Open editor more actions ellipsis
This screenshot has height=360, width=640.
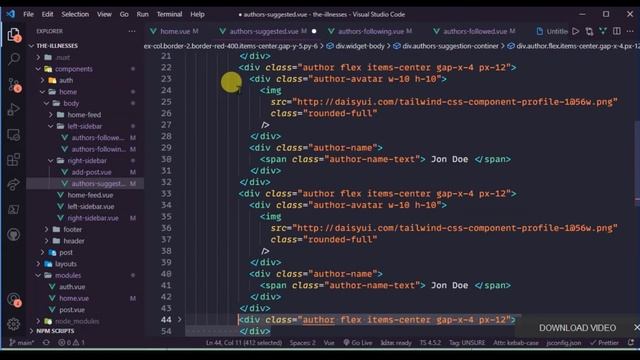[630, 31]
